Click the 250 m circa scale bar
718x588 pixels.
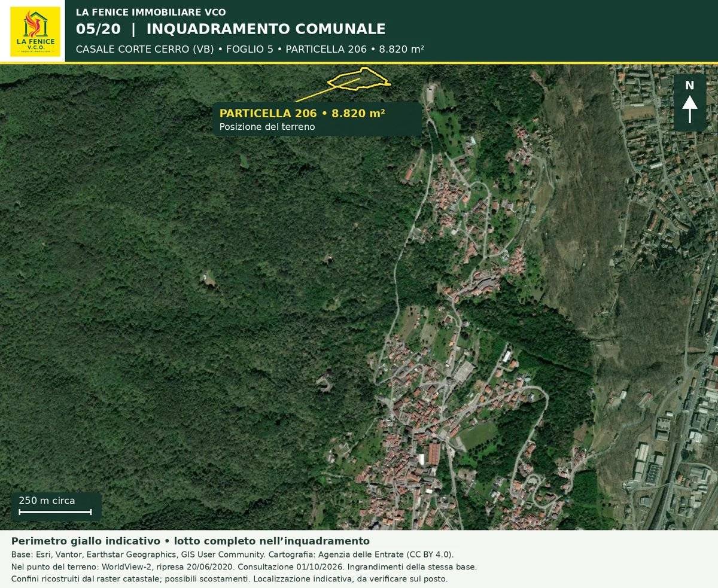coord(55,506)
